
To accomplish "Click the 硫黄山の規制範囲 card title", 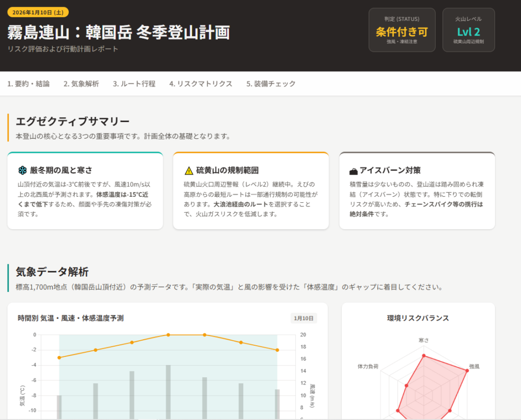I will 227,170.
